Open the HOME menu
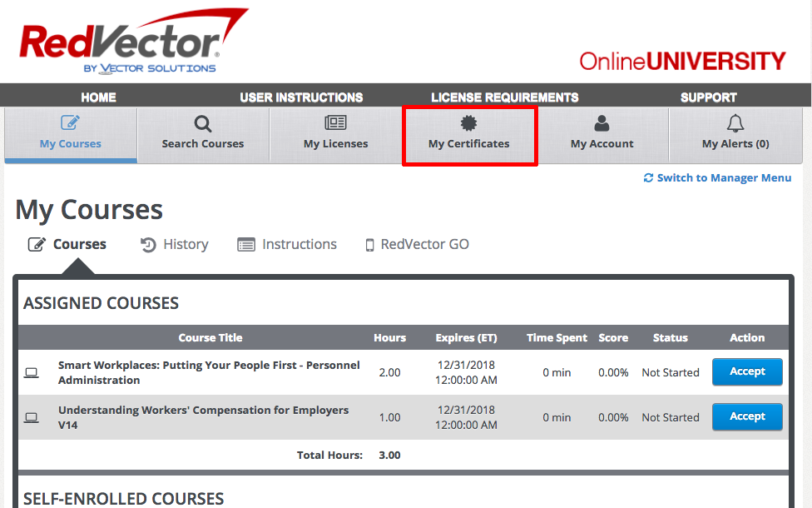The width and height of the screenshot is (812, 508). tap(97, 97)
